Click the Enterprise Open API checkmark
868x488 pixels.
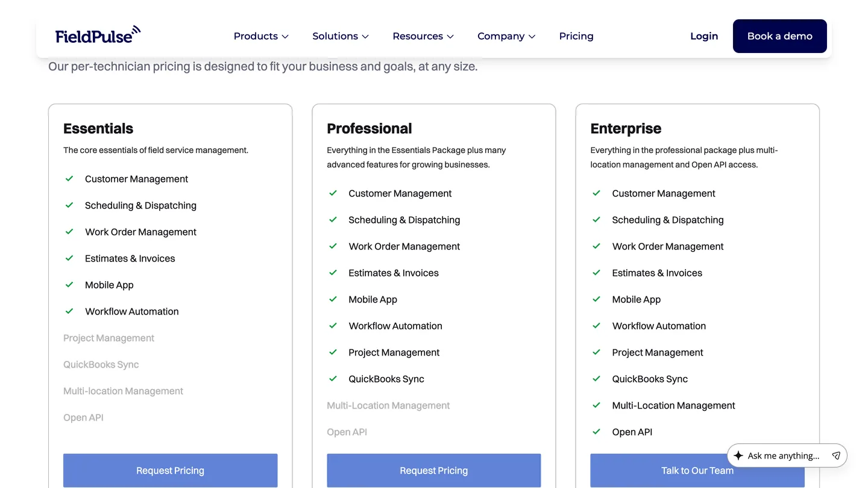pyautogui.click(x=596, y=432)
